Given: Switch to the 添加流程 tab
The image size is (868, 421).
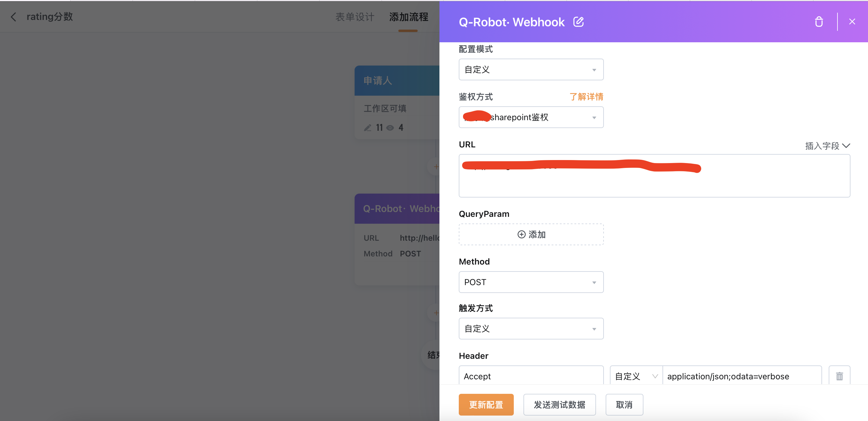Looking at the screenshot, I should [408, 17].
